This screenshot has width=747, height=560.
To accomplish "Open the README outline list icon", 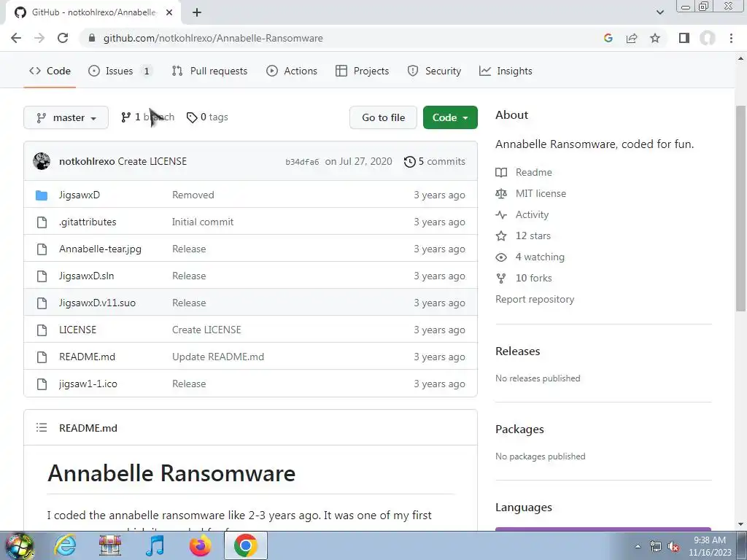I will 42,427.
